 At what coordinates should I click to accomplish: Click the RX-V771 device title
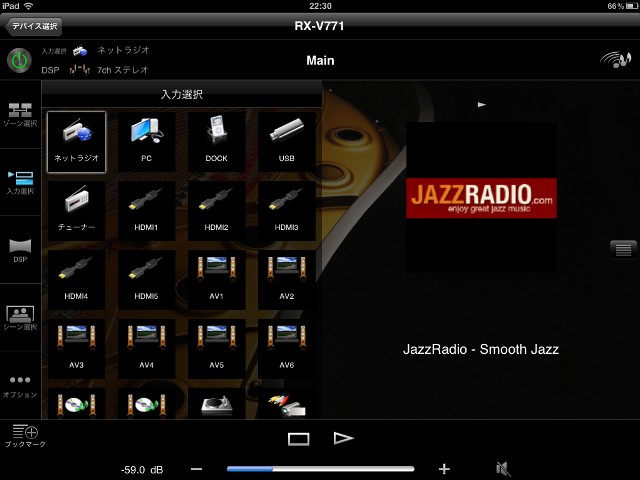tap(320, 26)
